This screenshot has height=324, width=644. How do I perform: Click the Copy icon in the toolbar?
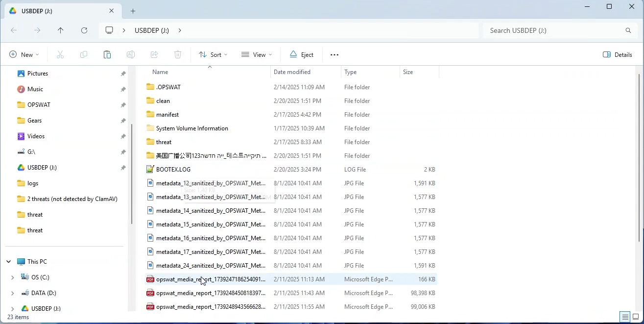84,54
